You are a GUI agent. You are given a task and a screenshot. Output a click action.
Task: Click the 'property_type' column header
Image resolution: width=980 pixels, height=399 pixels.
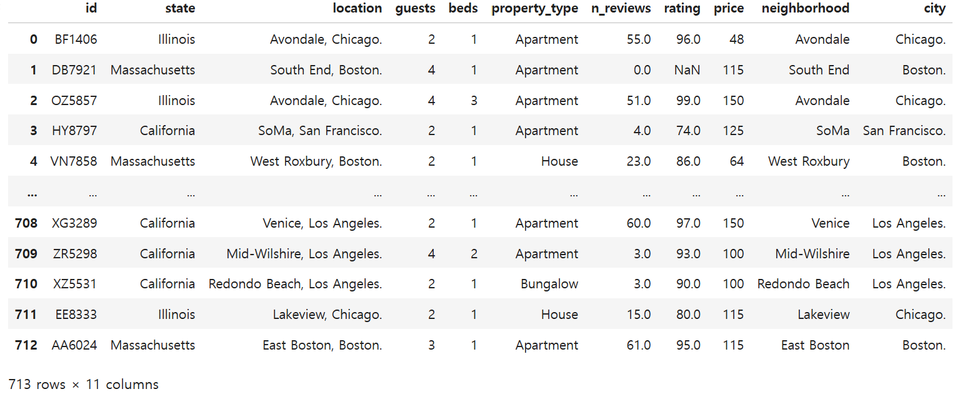pos(534,9)
